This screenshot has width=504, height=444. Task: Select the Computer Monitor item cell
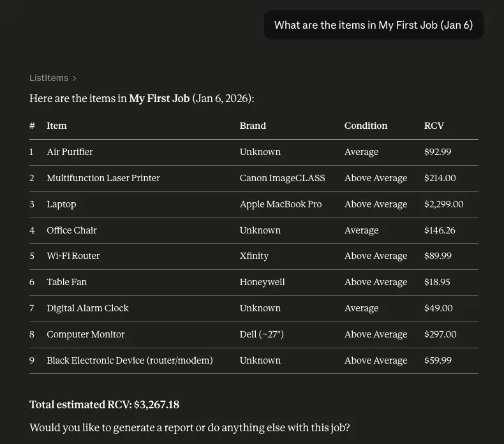[85, 334]
